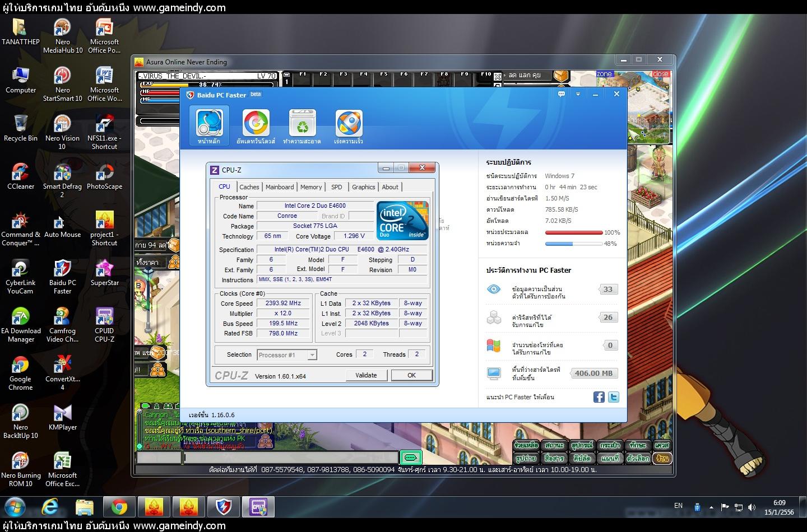The image size is (807, 532).
Task: Click the red CPU usage bar at 100%
Action: 574,232
